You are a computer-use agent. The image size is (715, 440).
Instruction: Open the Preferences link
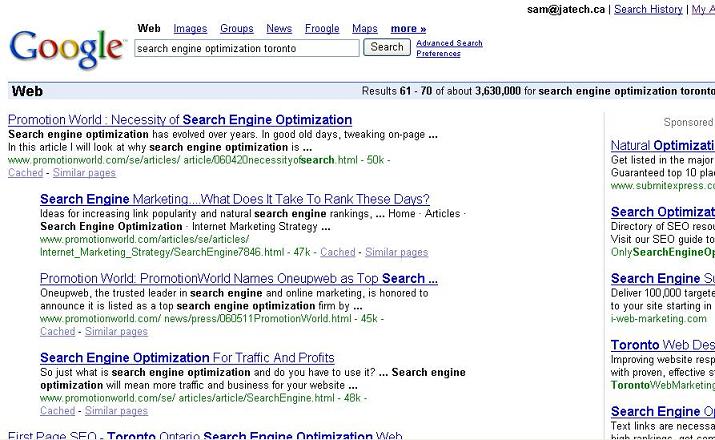438,53
